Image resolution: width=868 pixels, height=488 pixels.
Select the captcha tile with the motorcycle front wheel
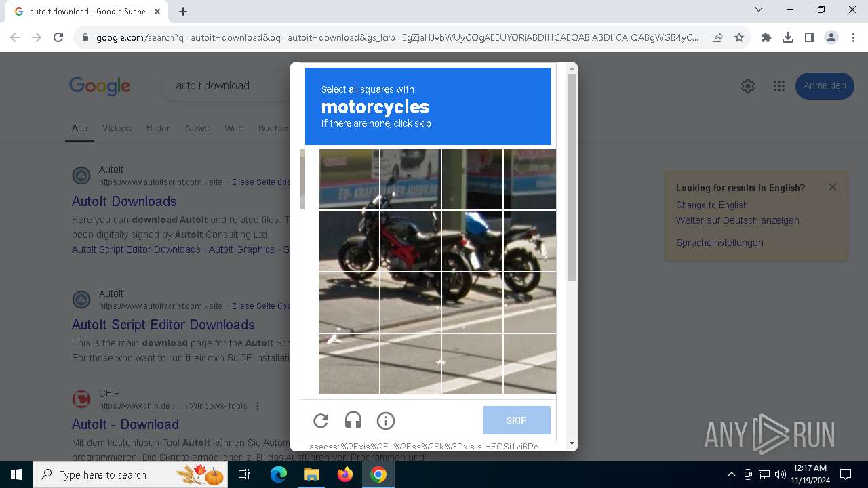point(349,241)
